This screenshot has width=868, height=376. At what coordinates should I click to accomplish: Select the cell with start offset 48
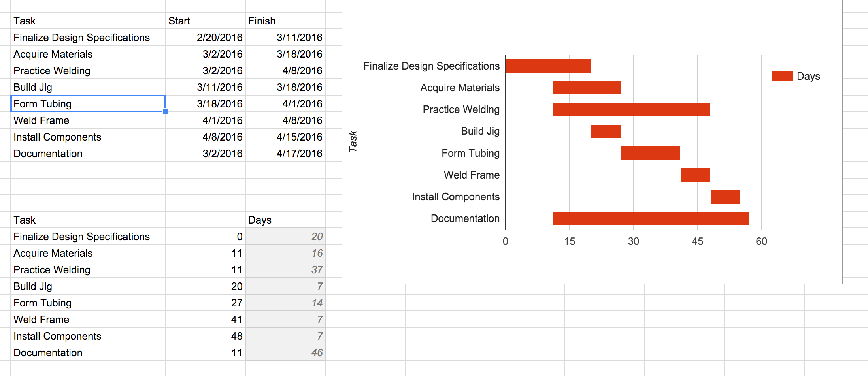(205, 336)
